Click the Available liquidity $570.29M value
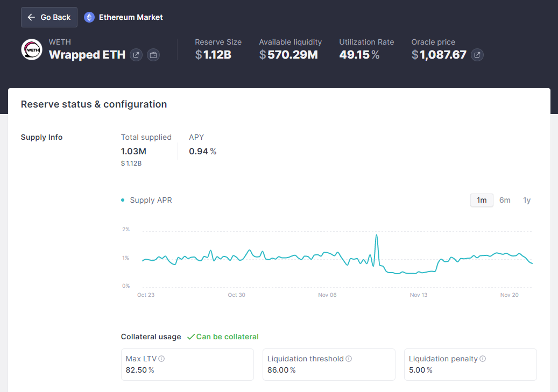 pos(288,55)
